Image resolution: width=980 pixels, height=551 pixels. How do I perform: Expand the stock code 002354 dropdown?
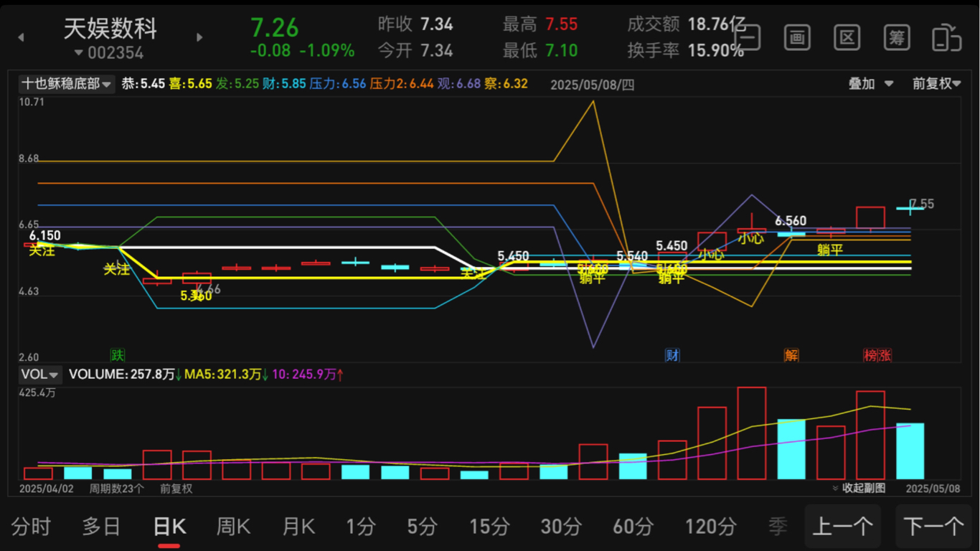[109, 53]
